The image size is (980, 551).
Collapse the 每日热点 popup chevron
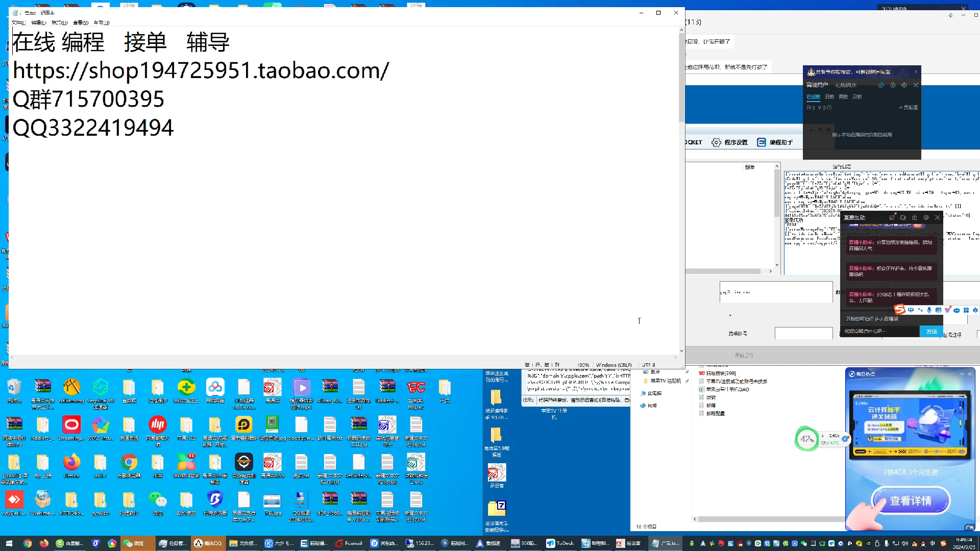click(x=962, y=374)
